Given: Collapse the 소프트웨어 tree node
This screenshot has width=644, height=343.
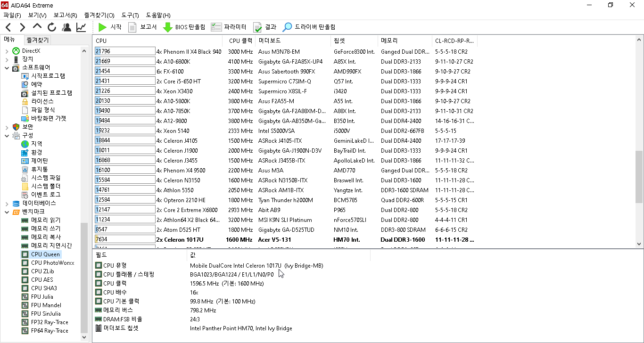Looking at the screenshot, I should tap(7, 68).
